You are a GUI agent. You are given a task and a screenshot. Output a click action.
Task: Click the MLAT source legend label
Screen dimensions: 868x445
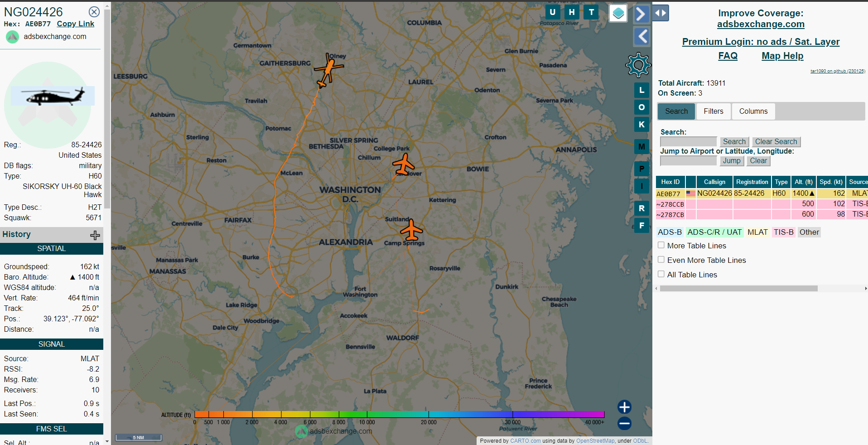(757, 232)
